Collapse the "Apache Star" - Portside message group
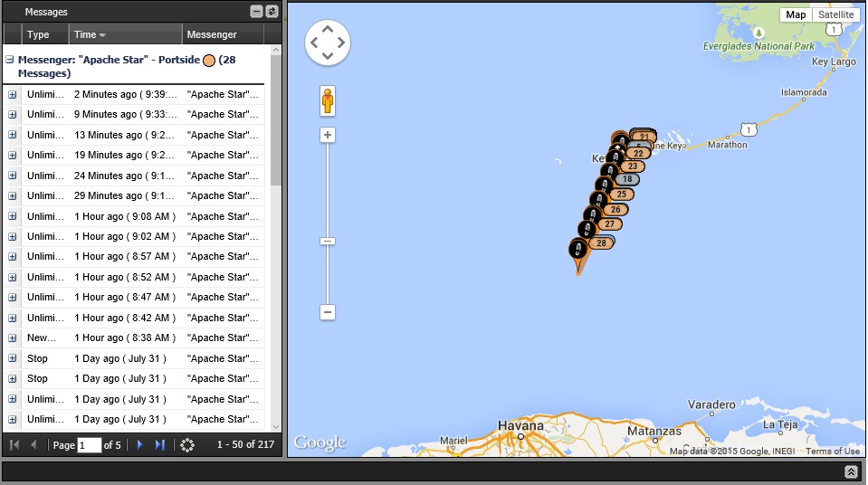The height and width of the screenshot is (485, 868). 9,59
